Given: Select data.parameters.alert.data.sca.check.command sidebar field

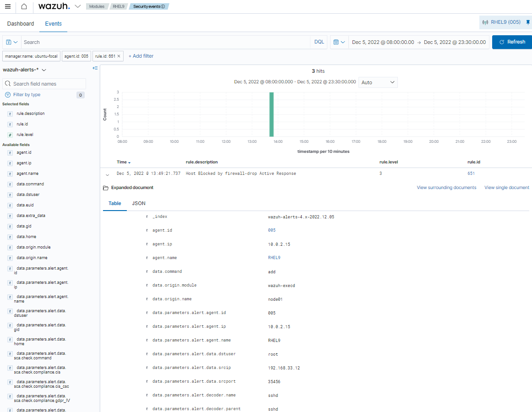Looking at the screenshot, I should pyautogui.click(x=40, y=356).
